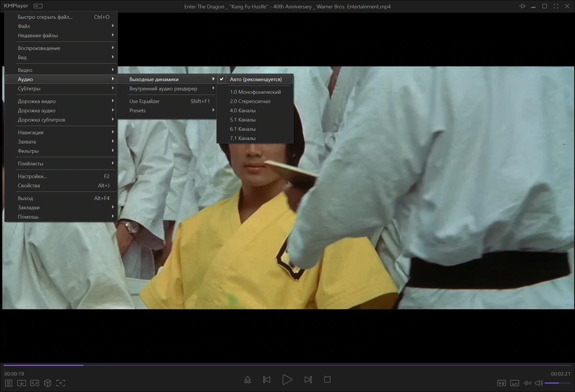The width and height of the screenshot is (575, 392).
Task: Toggle the HW hardware acceleration icon
Action: click(x=502, y=383)
